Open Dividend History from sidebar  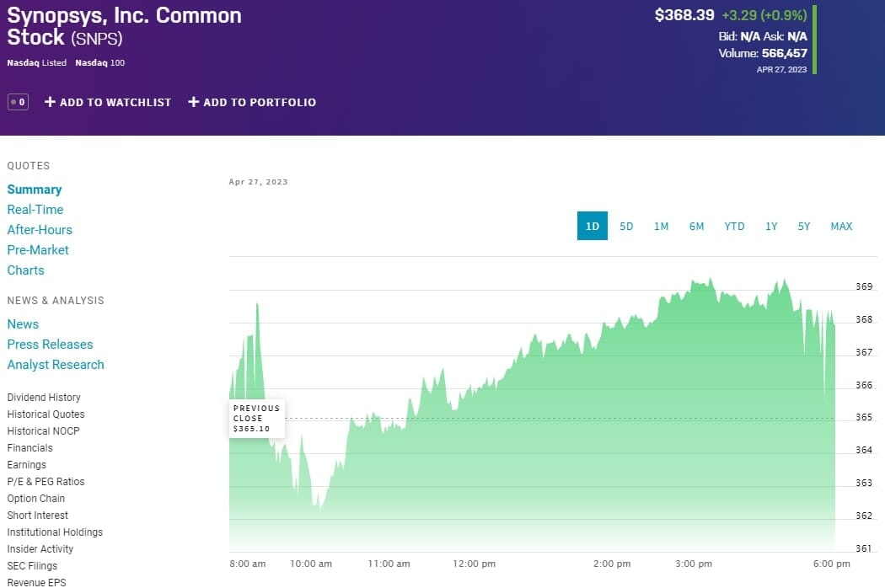click(44, 398)
